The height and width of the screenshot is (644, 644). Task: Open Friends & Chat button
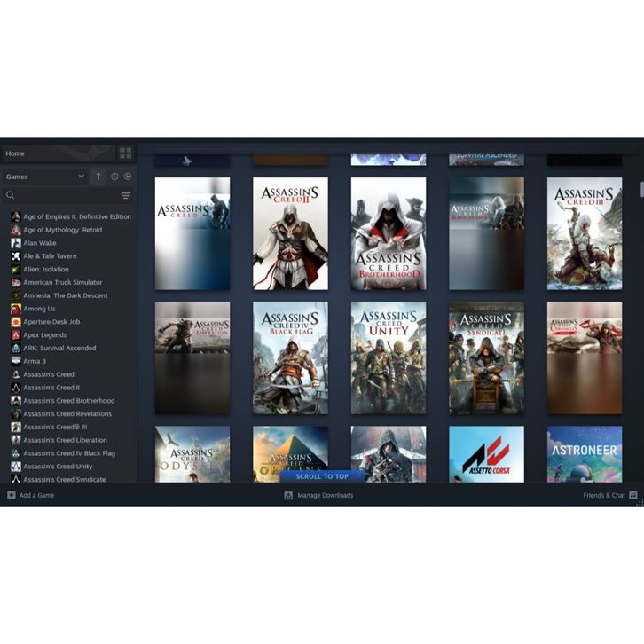[x=610, y=495]
